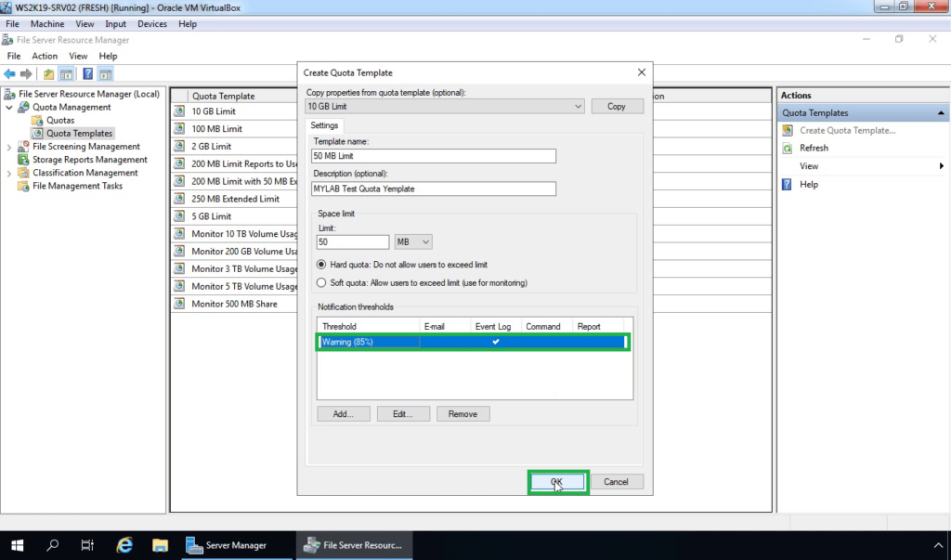Click Edit... threshold button

click(x=403, y=414)
